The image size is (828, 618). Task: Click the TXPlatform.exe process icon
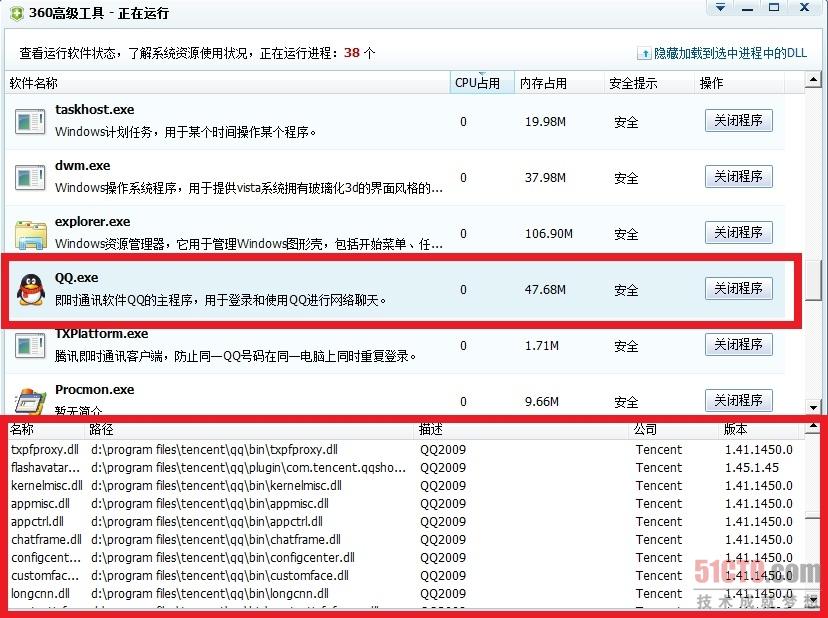[x=30, y=346]
